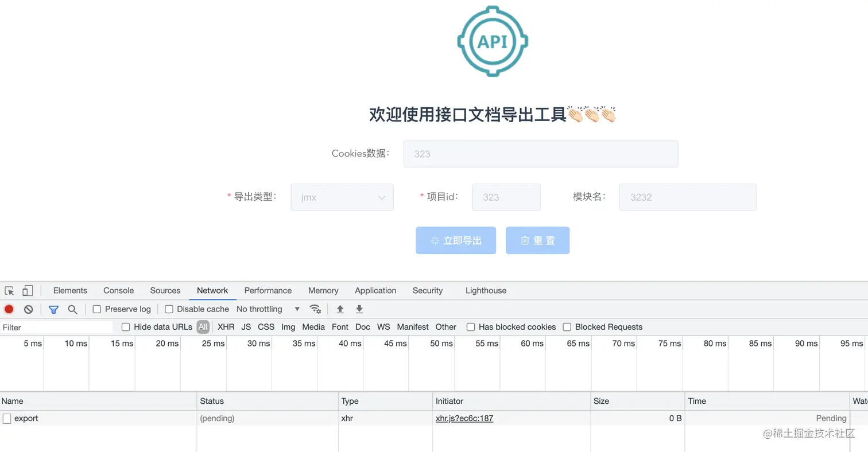Toggle the device toolbar icon
Viewport: 868px width, 452px height.
point(28,291)
